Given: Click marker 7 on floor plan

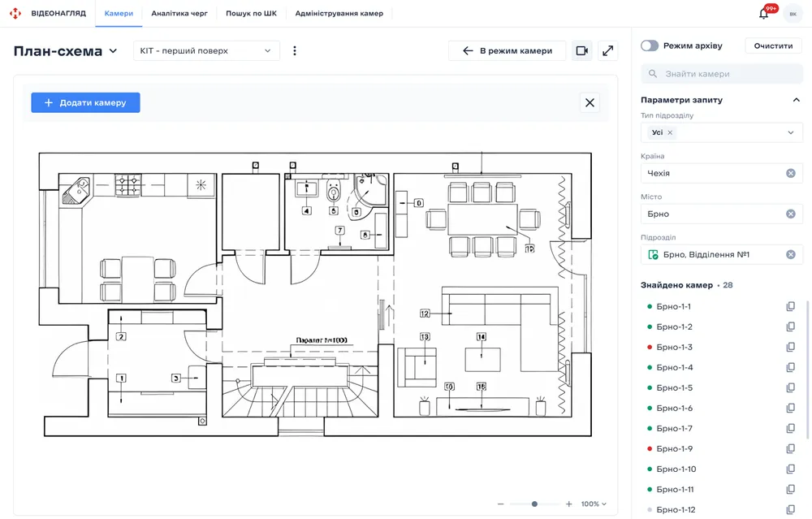Looking at the screenshot, I should click(x=339, y=231).
